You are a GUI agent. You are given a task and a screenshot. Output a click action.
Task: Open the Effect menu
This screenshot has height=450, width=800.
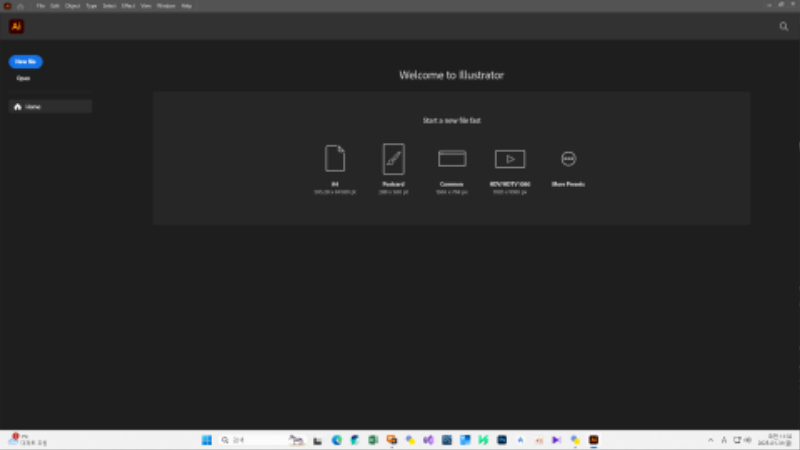click(x=129, y=6)
